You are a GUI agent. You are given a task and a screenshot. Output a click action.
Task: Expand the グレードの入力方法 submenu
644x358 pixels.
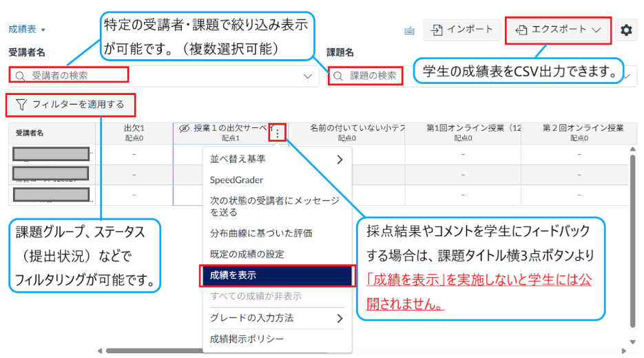click(276, 318)
